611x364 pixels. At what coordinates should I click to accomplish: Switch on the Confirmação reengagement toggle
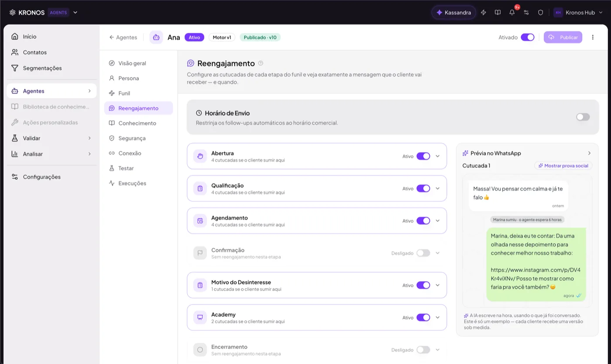point(423,253)
